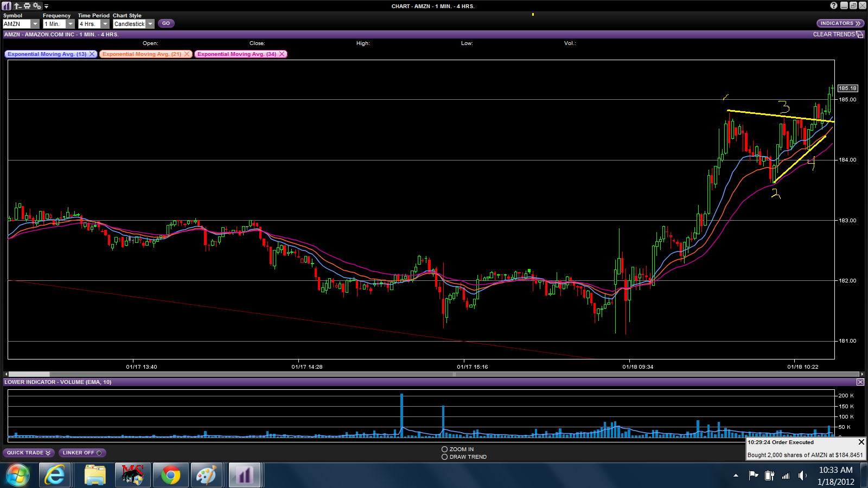Expand the small toolbar overflow arrow
This screenshot has height=488, width=868.
click(47, 7)
